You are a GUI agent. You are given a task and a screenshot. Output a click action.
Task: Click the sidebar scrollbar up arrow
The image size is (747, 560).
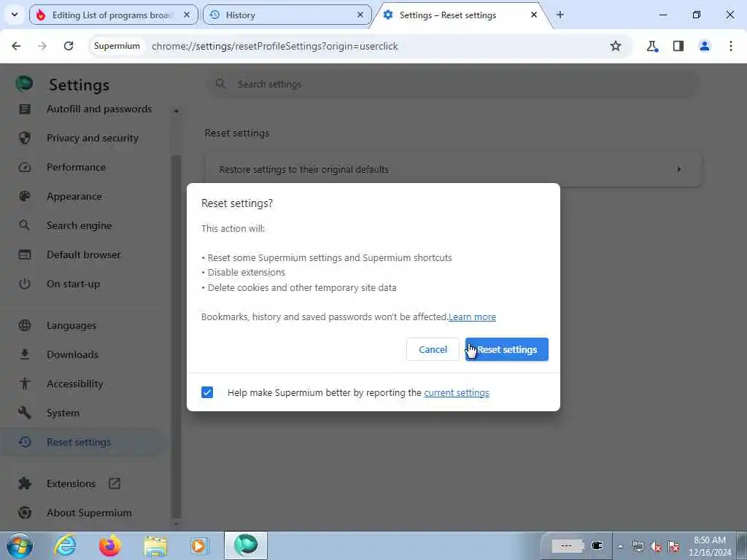(x=177, y=111)
